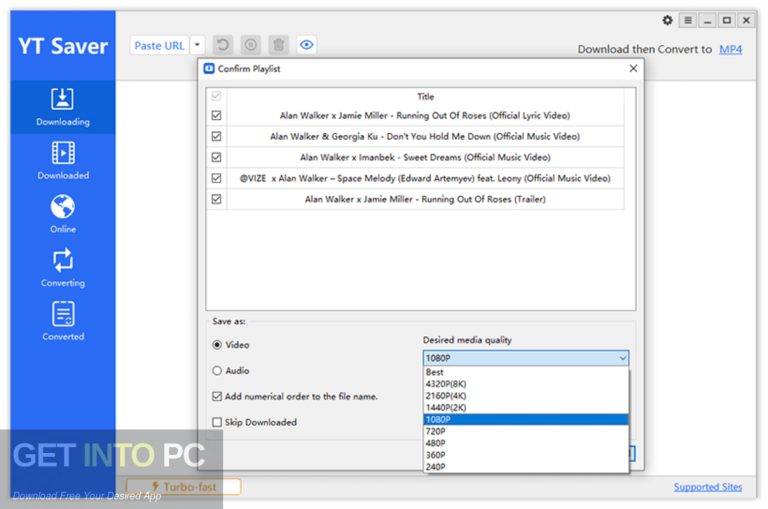Choose the highlighted 1080P option
The width and height of the screenshot is (768, 509).
(526, 419)
